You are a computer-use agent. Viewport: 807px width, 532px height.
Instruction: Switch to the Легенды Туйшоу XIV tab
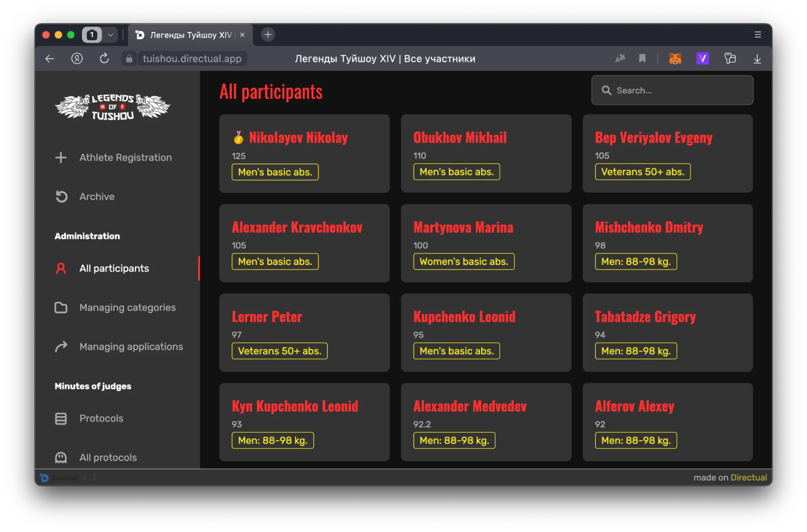pyautogui.click(x=190, y=35)
